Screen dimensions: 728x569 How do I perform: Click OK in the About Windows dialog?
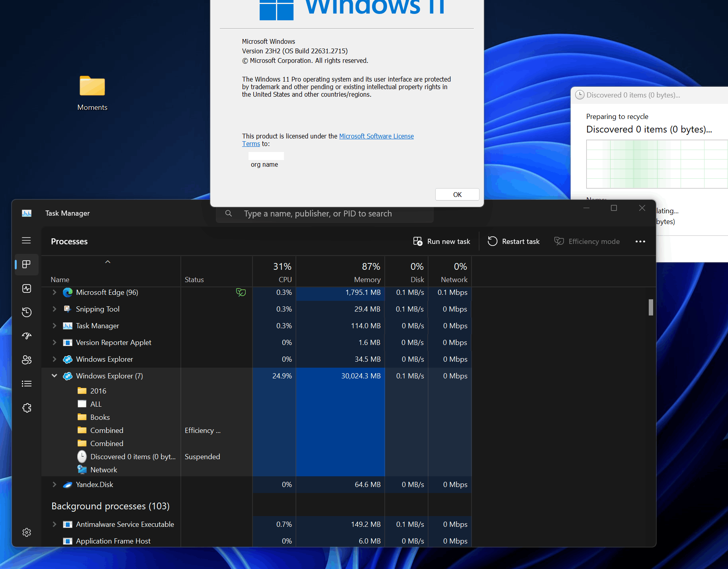[x=457, y=195]
